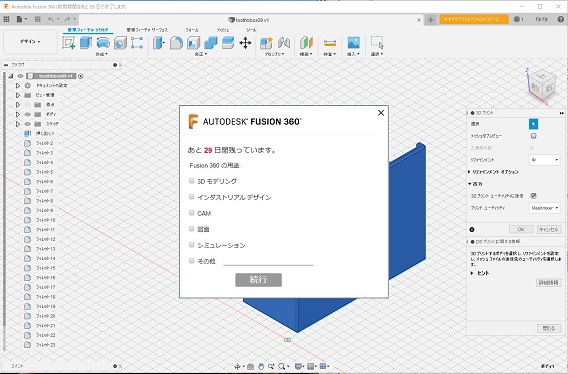Switch to the Surface tab
Image resolution: width=568 pixels, height=374 pixels.
[x=147, y=30]
